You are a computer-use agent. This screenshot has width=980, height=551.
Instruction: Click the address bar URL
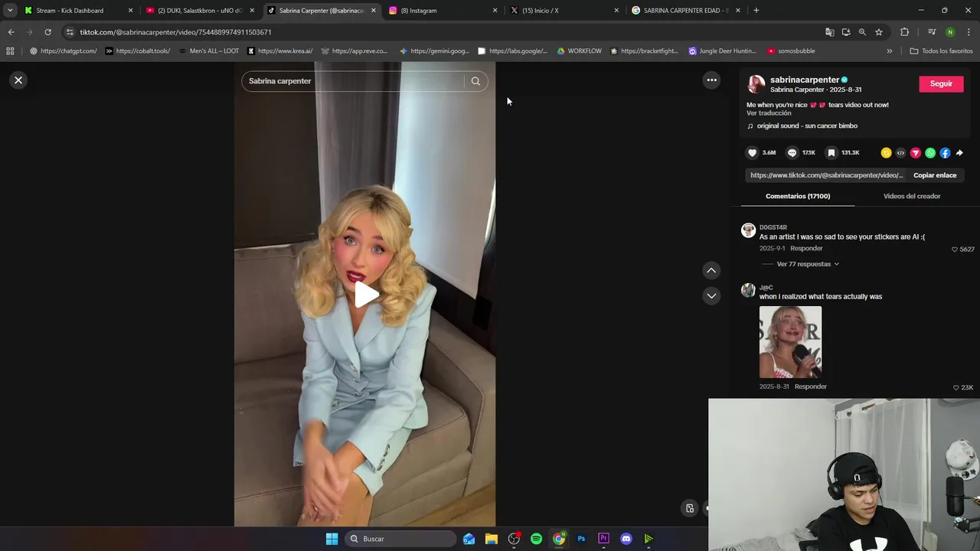tap(175, 32)
